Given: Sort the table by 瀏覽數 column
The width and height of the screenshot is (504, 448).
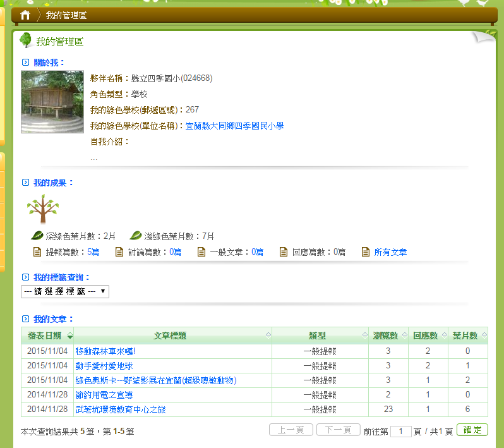Looking at the screenshot, I should (388, 336).
